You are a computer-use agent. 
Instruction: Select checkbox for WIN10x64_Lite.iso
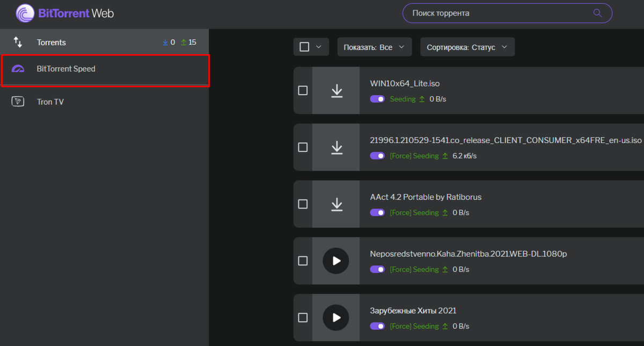[x=303, y=91]
